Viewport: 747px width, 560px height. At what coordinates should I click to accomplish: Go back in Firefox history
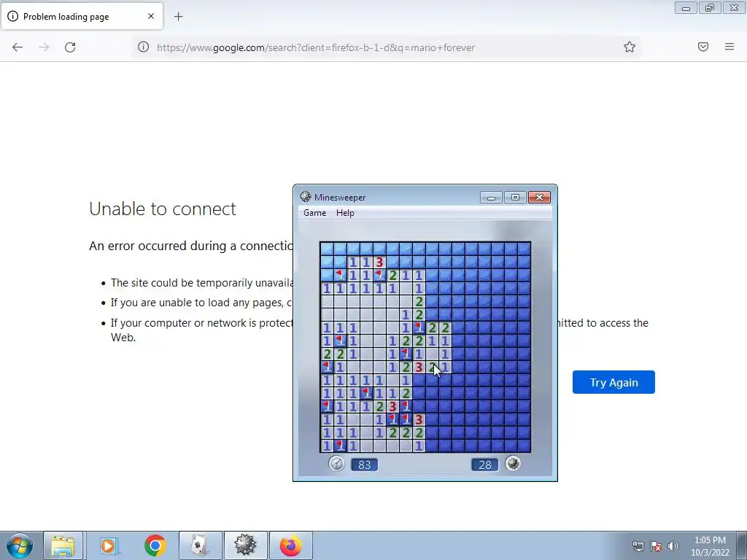pos(18,47)
